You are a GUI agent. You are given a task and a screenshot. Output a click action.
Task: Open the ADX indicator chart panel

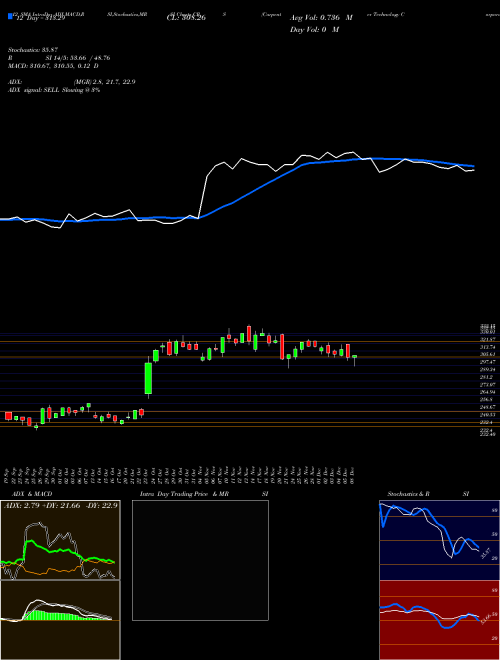click(x=60, y=540)
